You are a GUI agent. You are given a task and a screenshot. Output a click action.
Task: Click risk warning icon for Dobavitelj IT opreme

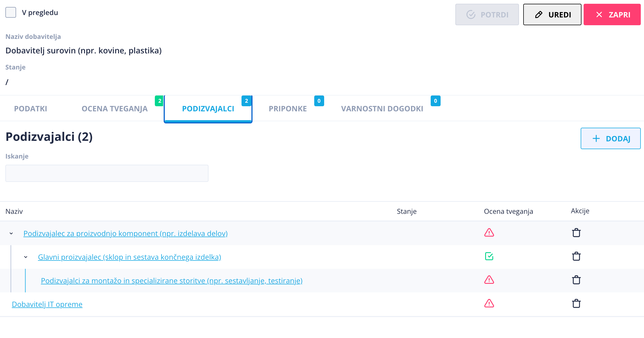pos(489,303)
